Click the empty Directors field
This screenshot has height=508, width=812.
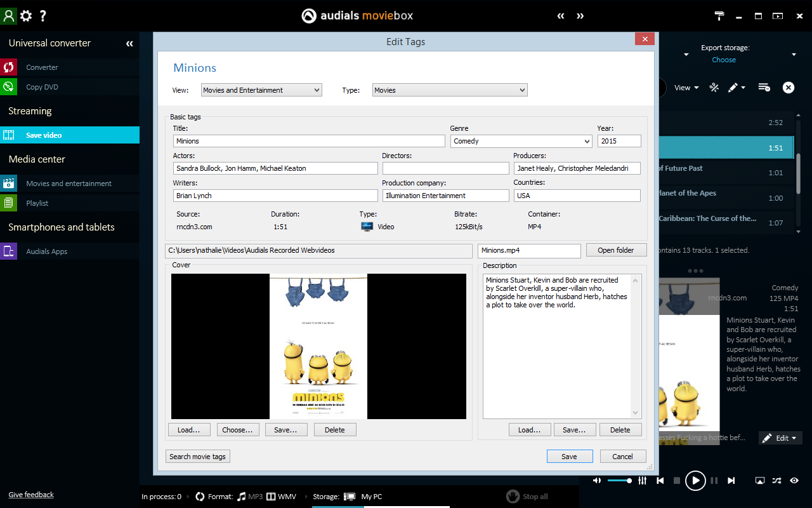point(446,168)
